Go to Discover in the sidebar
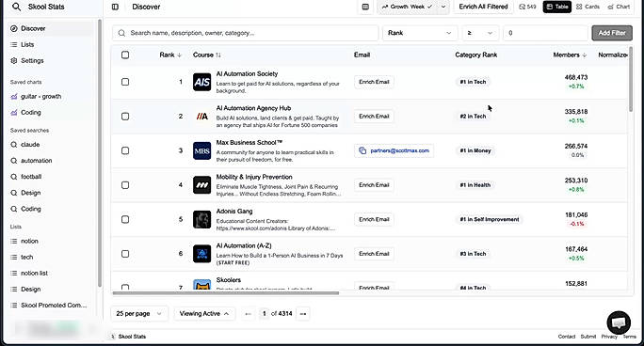Image resolution: width=644 pixels, height=346 pixels. pos(51,28)
